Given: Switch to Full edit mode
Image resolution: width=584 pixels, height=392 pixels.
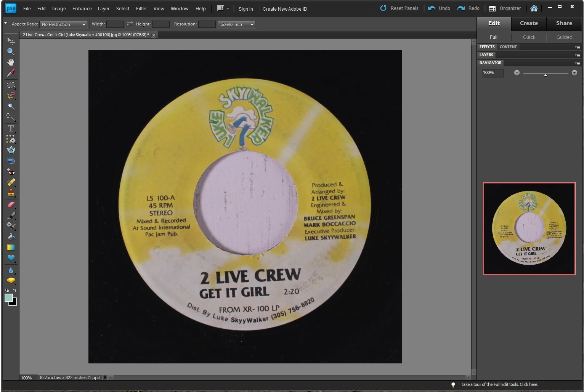Looking at the screenshot, I should (x=493, y=37).
